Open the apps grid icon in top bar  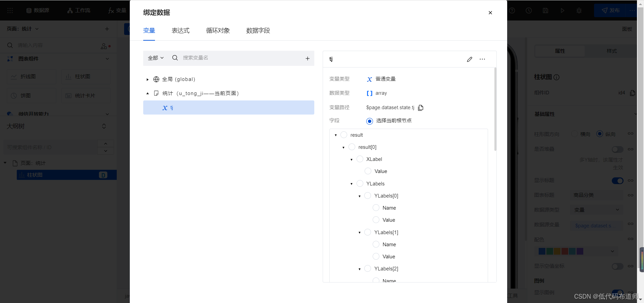tap(10, 10)
